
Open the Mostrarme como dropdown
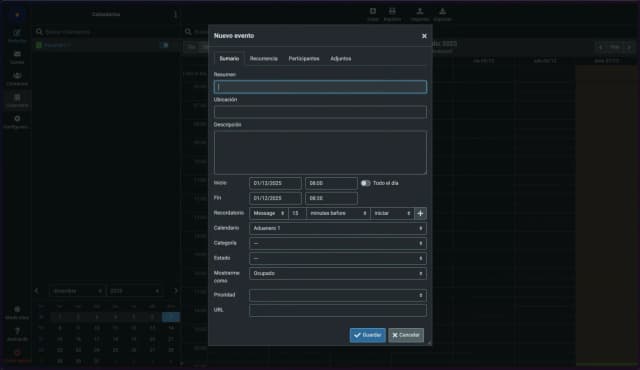coord(338,274)
